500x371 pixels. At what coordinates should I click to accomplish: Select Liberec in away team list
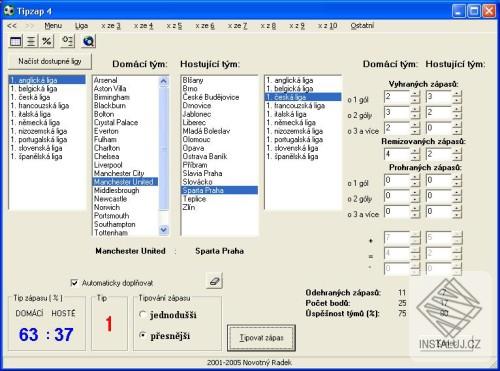[219, 123]
